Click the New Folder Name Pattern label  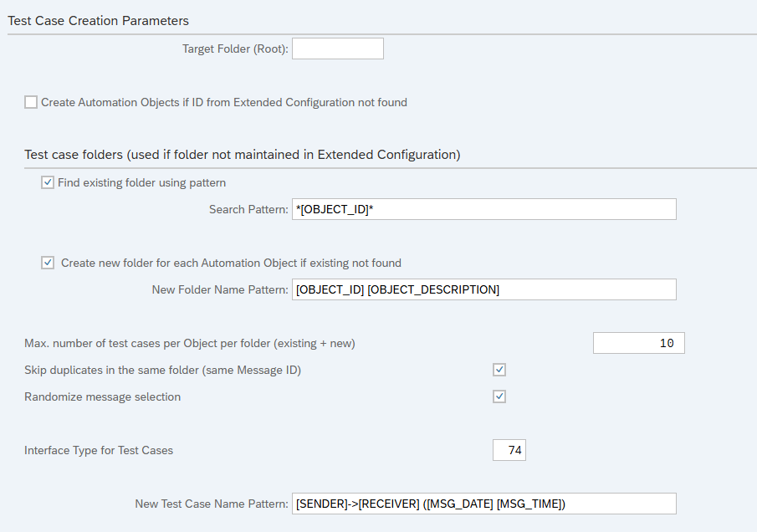[x=220, y=289]
